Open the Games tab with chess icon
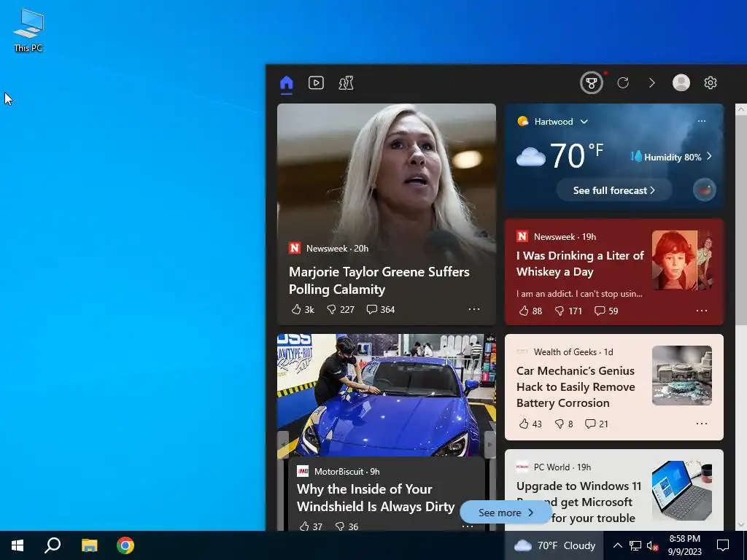747x560 pixels. tap(346, 83)
